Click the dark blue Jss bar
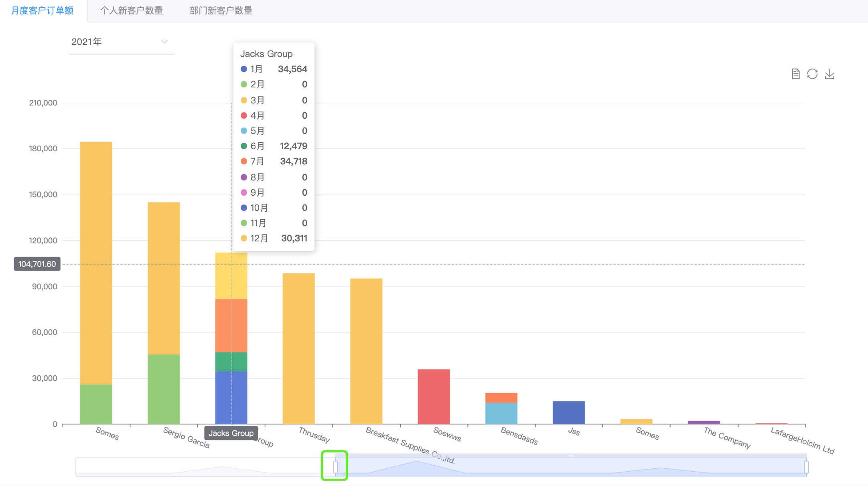Image resolution: width=868 pixels, height=486 pixels. point(568,412)
